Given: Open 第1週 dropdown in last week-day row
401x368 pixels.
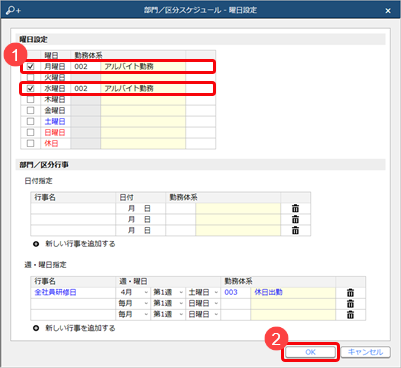Looking at the screenshot, I should pos(168,315).
